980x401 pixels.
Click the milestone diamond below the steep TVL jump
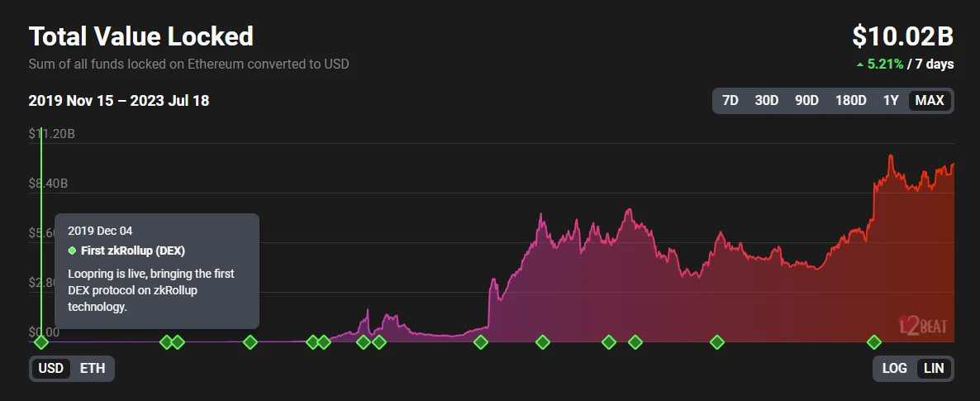coord(481,341)
